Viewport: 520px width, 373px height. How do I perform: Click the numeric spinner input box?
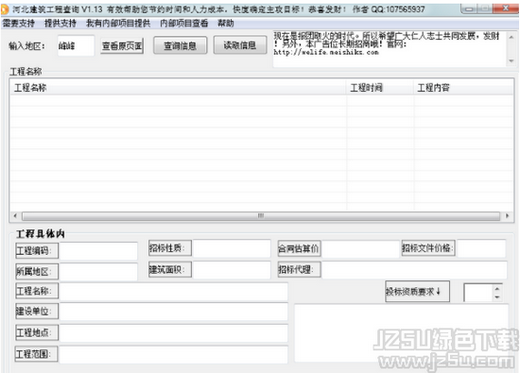(x=478, y=293)
